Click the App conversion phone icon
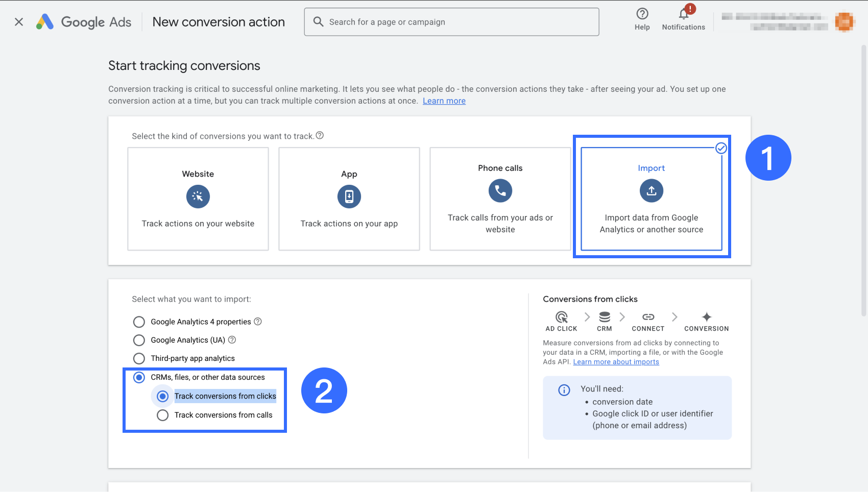Image resolution: width=868 pixels, height=492 pixels. pyautogui.click(x=349, y=196)
